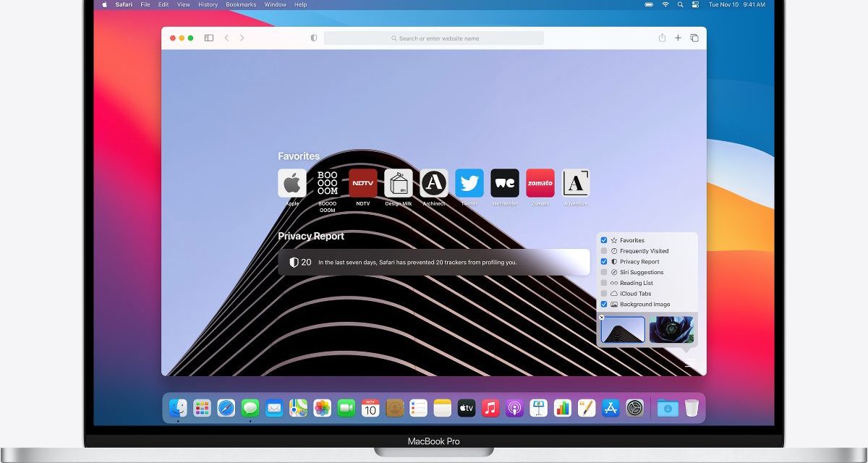Image resolution: width=868 pixels, height=463 pixels.
Task: Select the dark flower background thumbnail
Action: point(671,330)
